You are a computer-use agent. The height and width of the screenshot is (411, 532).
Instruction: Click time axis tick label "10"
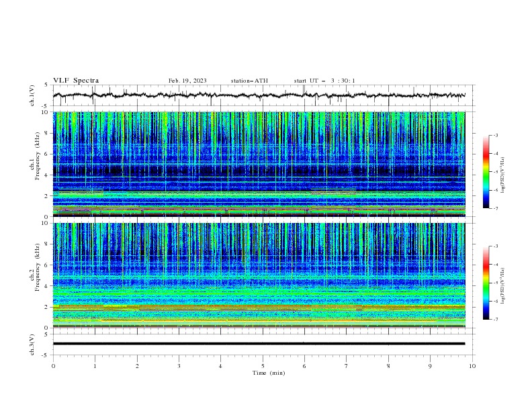point(472,366)
